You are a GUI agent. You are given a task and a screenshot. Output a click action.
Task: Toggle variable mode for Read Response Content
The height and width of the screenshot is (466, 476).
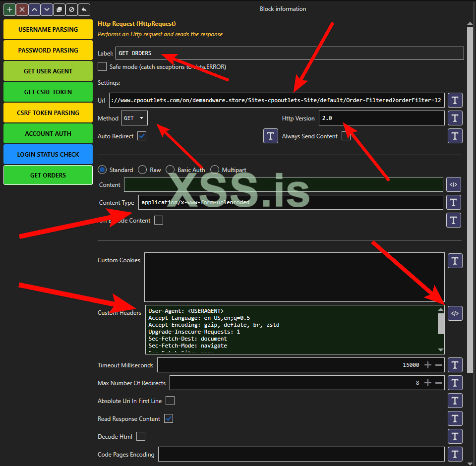click(455, 418)
